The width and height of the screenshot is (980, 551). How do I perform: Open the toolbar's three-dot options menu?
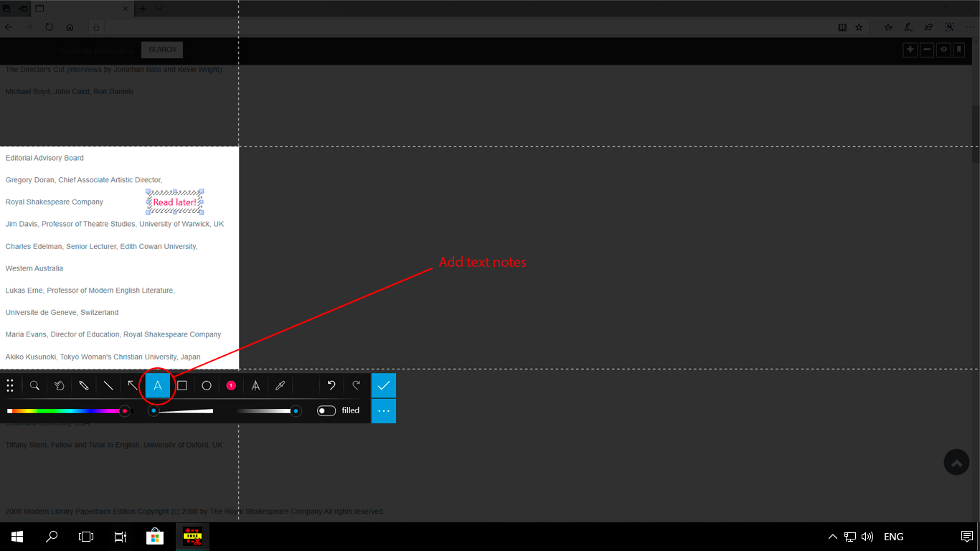tap(384, 410)
